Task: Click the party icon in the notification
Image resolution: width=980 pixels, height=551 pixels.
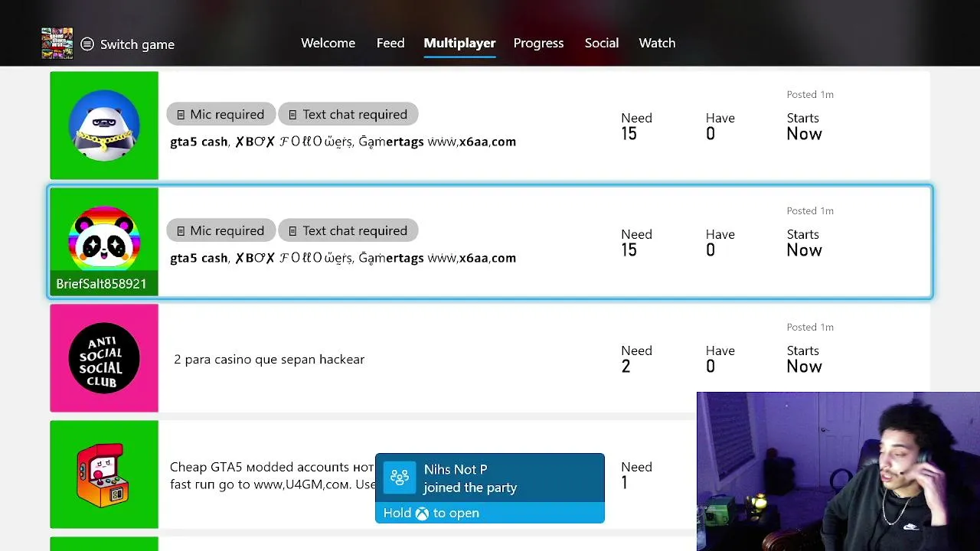Action: click(399, 478)
